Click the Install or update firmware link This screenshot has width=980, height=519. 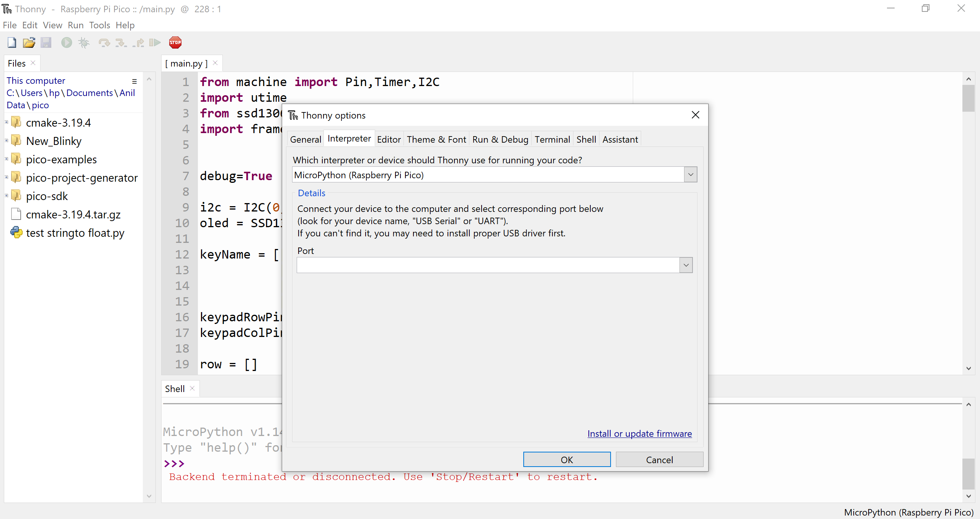click(x=639, y=433)
